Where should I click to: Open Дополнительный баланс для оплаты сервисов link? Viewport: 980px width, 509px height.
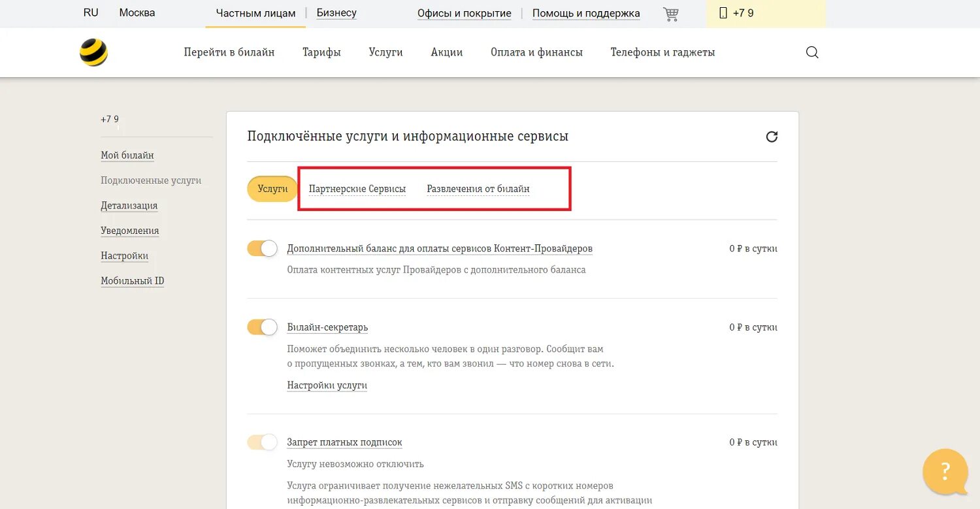click(x=440, y=249)
